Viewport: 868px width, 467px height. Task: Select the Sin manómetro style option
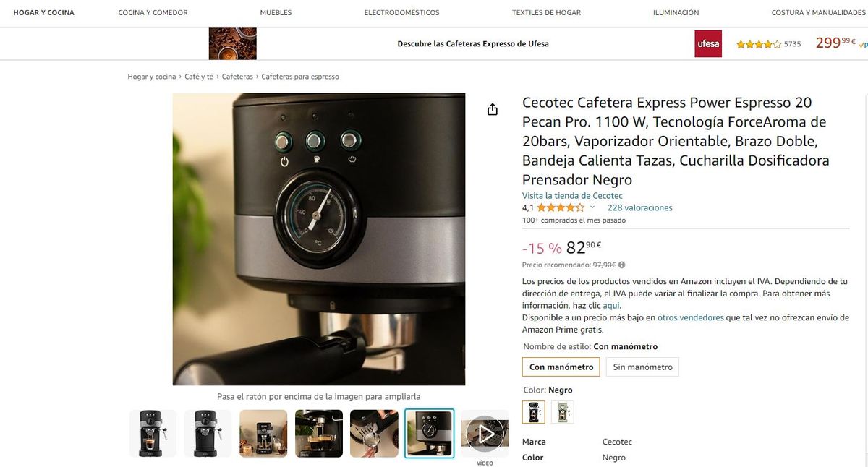[642, 367]
